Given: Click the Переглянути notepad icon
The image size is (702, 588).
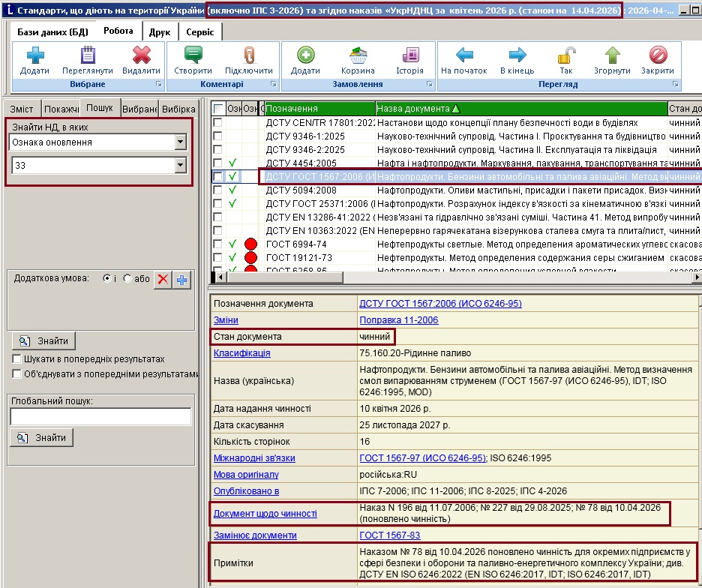Looking at the screenshot, I should 88,55.
